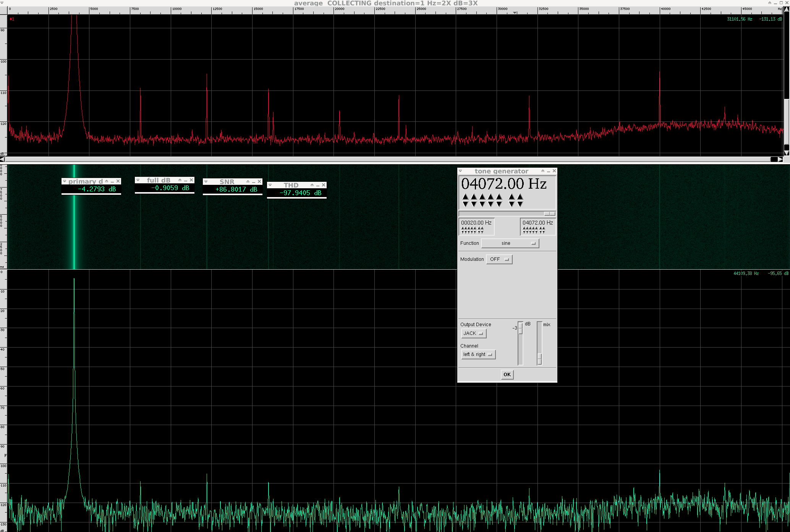Increase the ten-thousands digit of tone frequency
The width and height of the screenshot is (790, 532).
click(465, 197)
